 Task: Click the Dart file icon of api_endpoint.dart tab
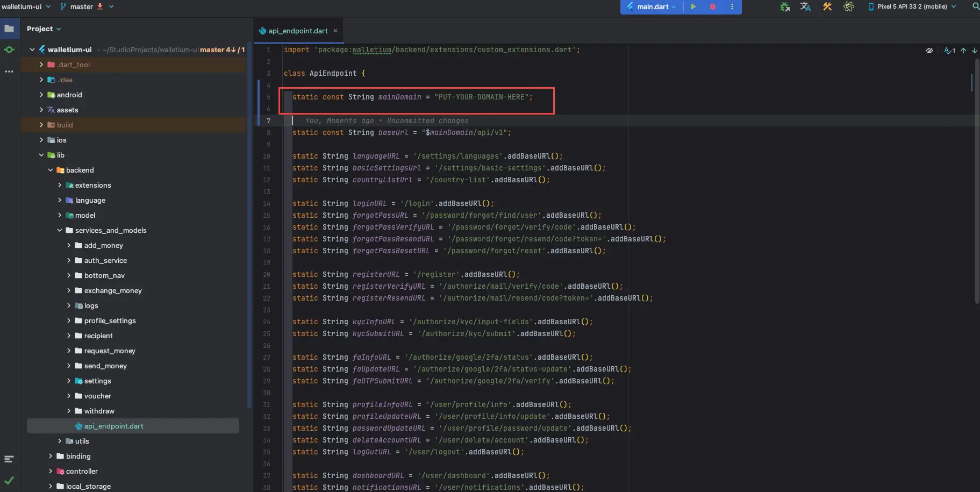pyautogui.click(x=262, y=31)
